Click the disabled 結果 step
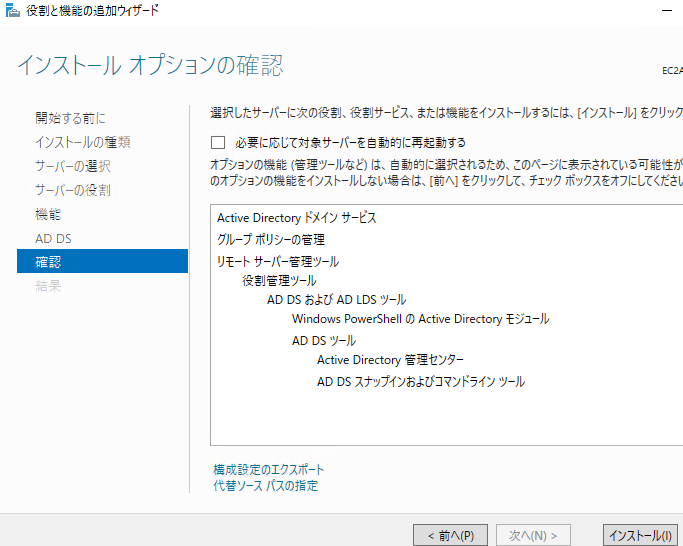The width and height of the screenshot is (683, 546). pos(48,286)
